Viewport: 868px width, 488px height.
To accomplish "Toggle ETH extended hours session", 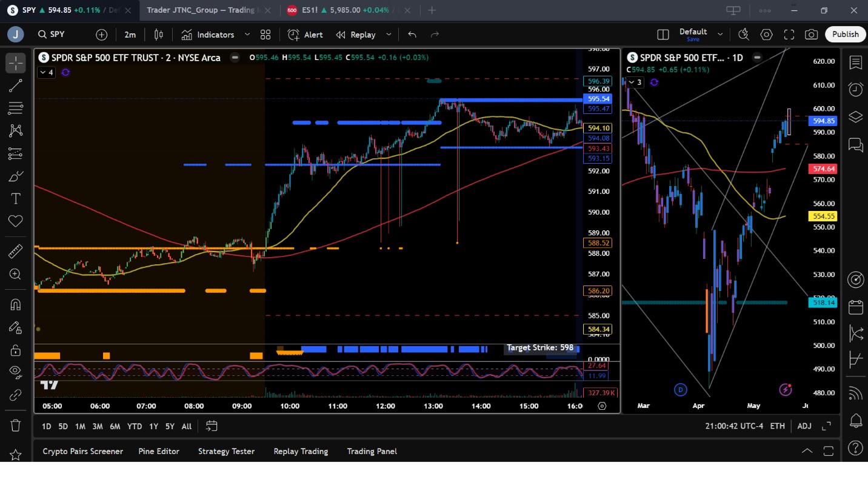I will coord(778,426).
